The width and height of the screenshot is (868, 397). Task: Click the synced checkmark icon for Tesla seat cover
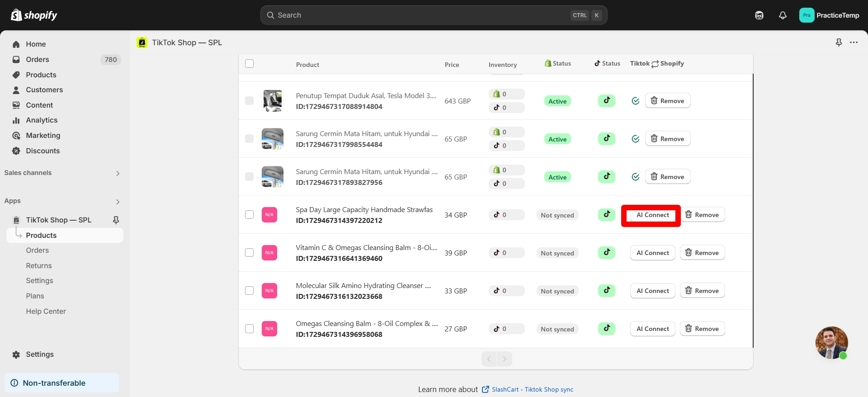pyautogui.click(x=635, y=101)
